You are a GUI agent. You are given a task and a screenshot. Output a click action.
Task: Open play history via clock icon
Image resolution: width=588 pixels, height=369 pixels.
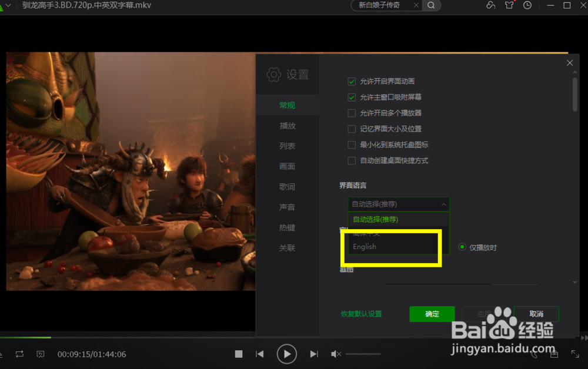pos(527,5)
